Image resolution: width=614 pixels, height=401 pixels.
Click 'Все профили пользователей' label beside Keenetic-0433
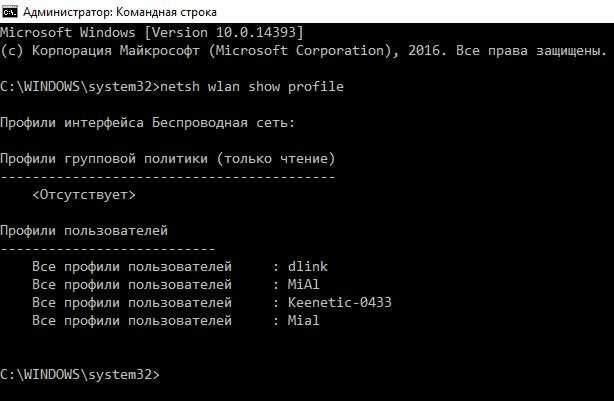point(132,303)
